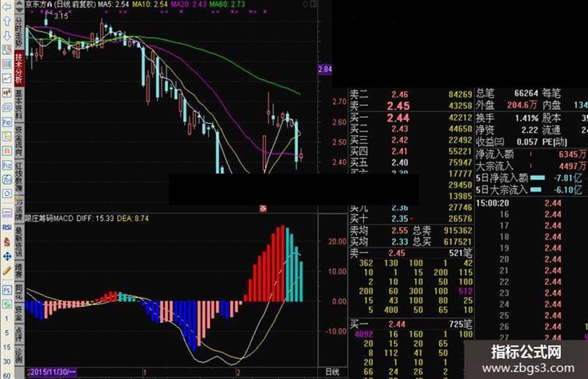Click the 2015/11/30 date label on the timeline

pos(52,372)
